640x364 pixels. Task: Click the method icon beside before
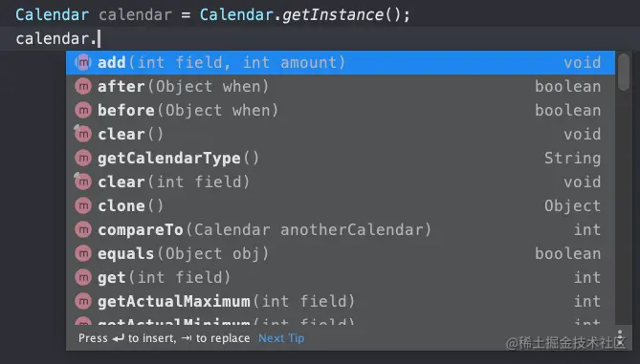83,111
